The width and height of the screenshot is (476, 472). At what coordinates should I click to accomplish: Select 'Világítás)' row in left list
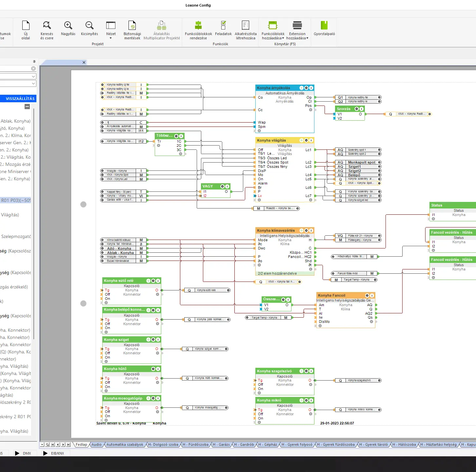(10, 215)
